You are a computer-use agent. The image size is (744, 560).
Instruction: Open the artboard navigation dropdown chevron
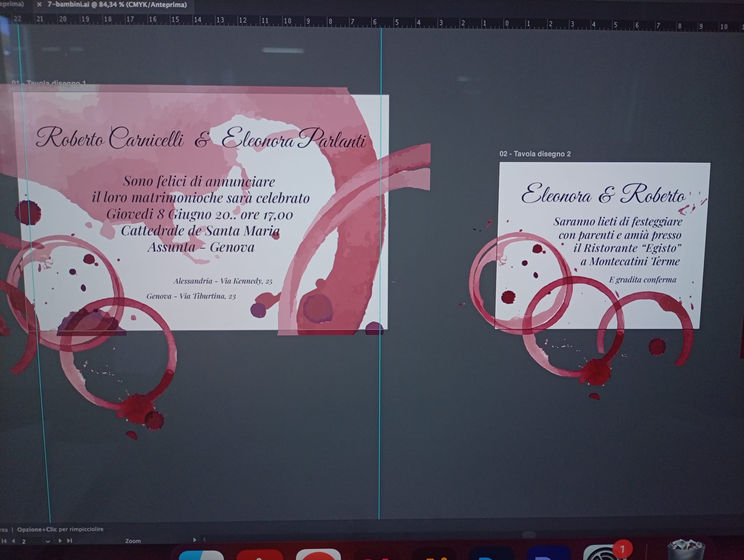tap(47, 541)
